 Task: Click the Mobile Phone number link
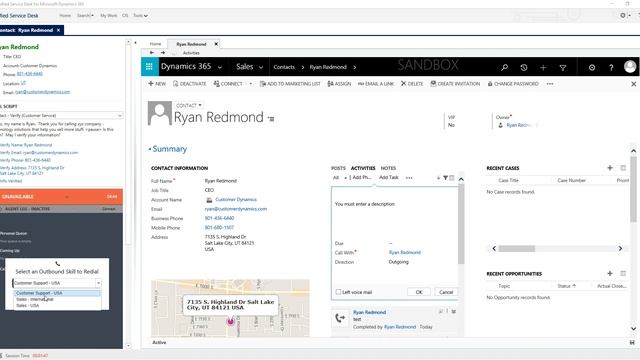tap(219, 228)
